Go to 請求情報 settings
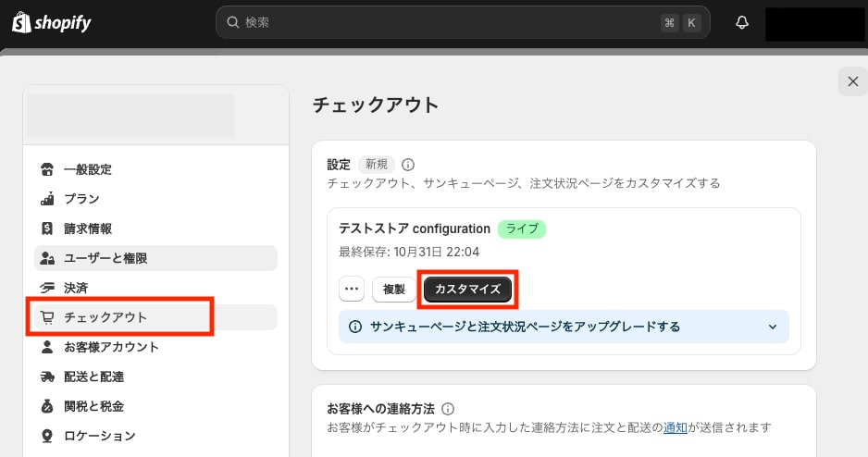Screen dimensions: 868x457 click(x=87, y=228)
